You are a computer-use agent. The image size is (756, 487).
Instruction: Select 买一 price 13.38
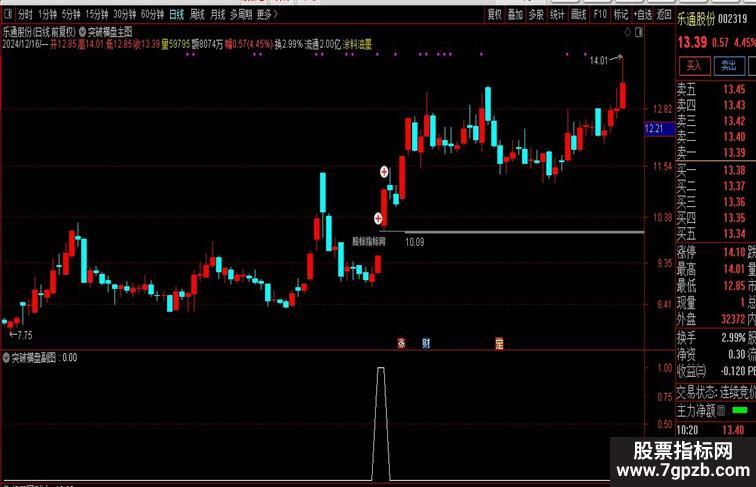(734, 170)
